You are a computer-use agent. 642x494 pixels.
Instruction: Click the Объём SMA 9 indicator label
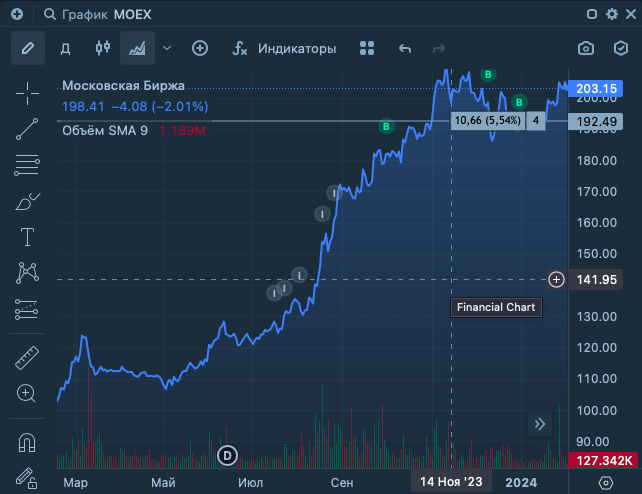105,131
